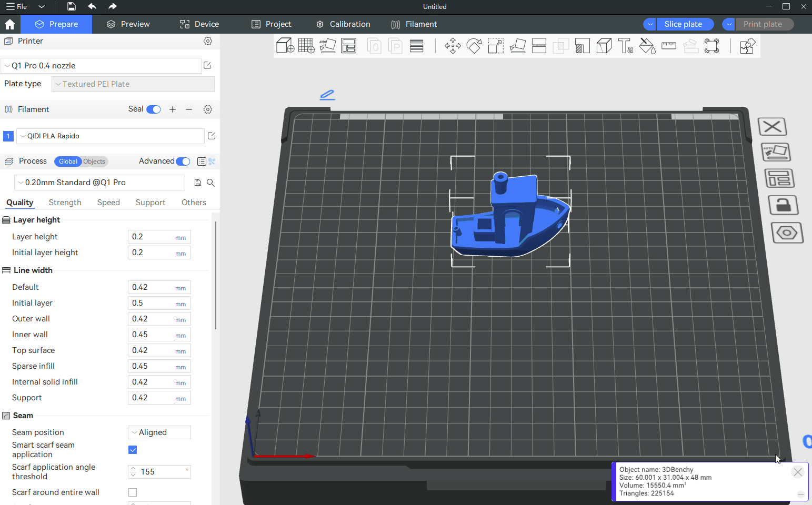Image resolution: width=812 pixels, height=505 pixels.
Task: Click the Add plate grid icon
Action: click(x=306, y=46)
